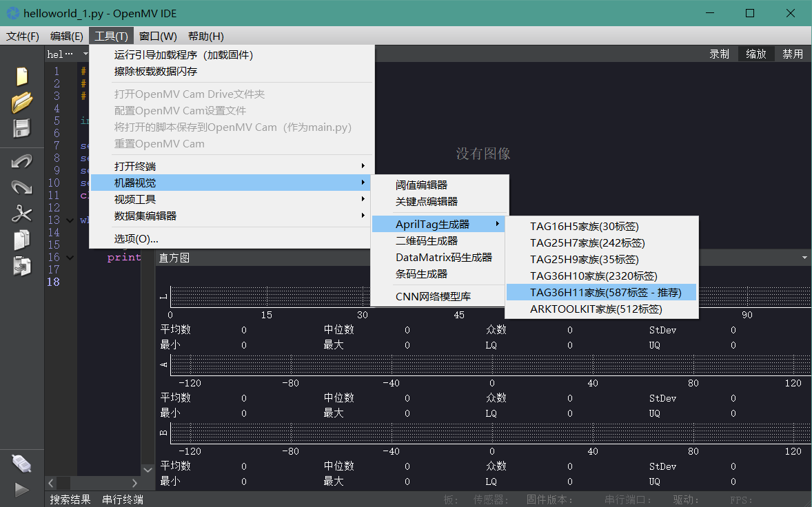Click the 录制 record button
The image size is (812, 507).
click(x=719, y=53)
